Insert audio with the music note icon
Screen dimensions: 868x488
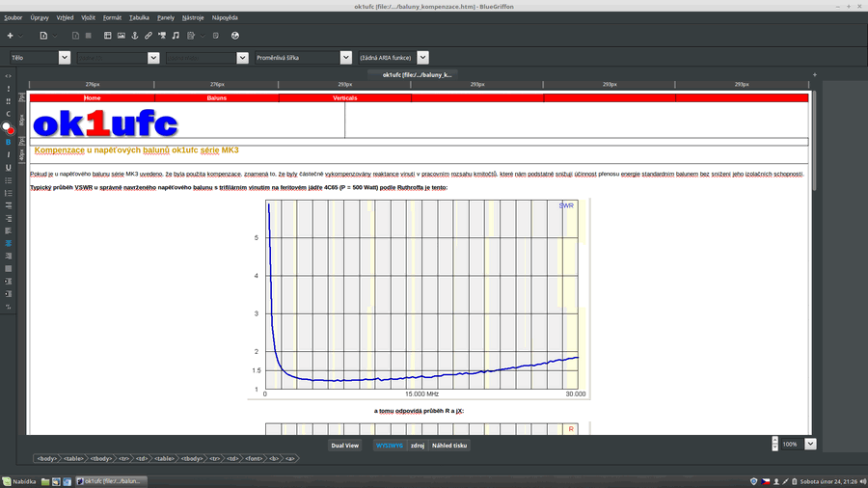tap(176, 36)
